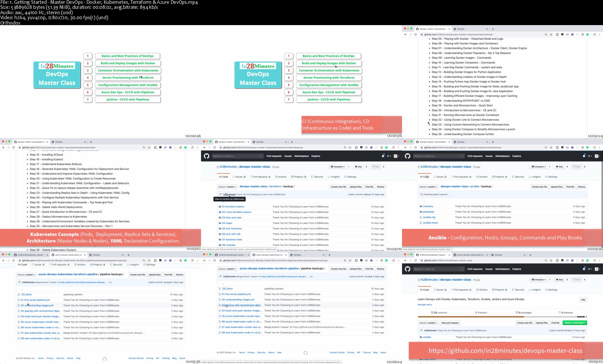
Task: Click Edit button beside repository description
Action: [x=583, y=300]
